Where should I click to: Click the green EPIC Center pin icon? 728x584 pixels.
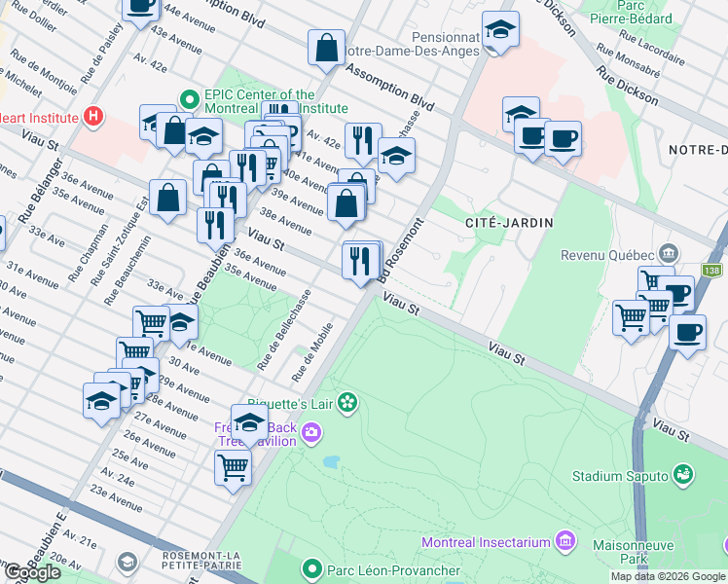pyautogui.click(x=190, y=100)
